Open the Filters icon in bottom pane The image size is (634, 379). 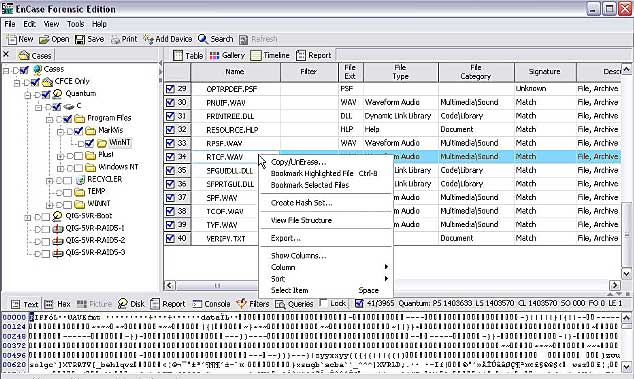(241, 303)
